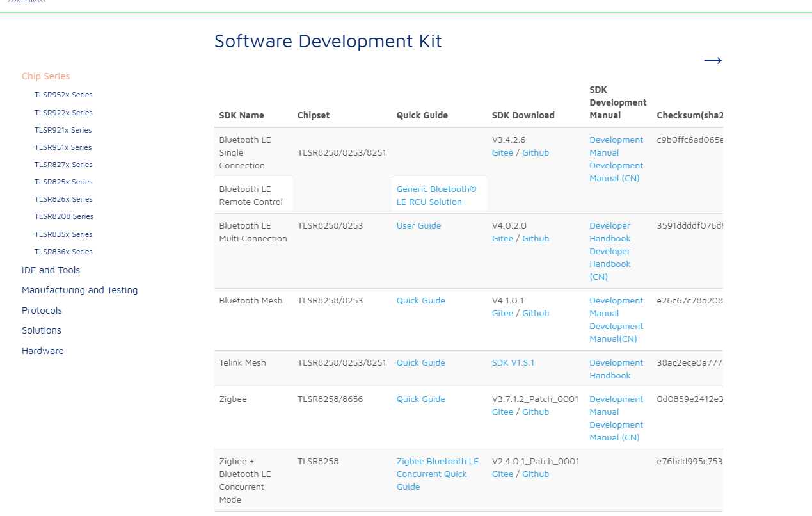
Task: Go to Protocols section
Action: coord(42,310)
